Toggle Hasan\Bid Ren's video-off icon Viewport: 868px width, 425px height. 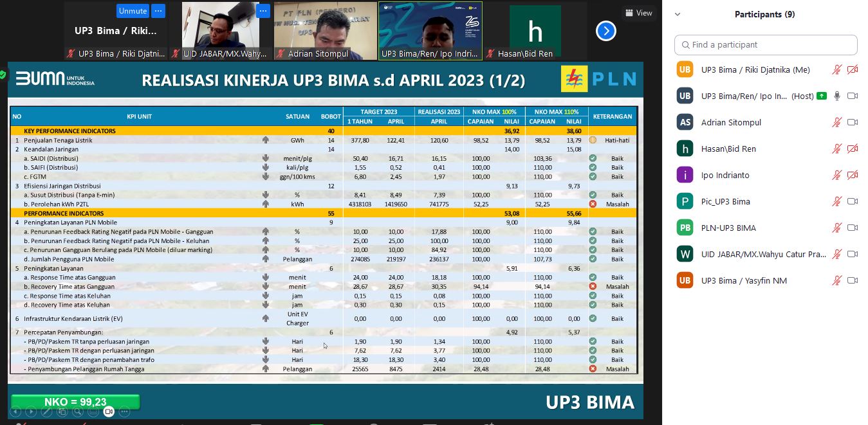853,149
